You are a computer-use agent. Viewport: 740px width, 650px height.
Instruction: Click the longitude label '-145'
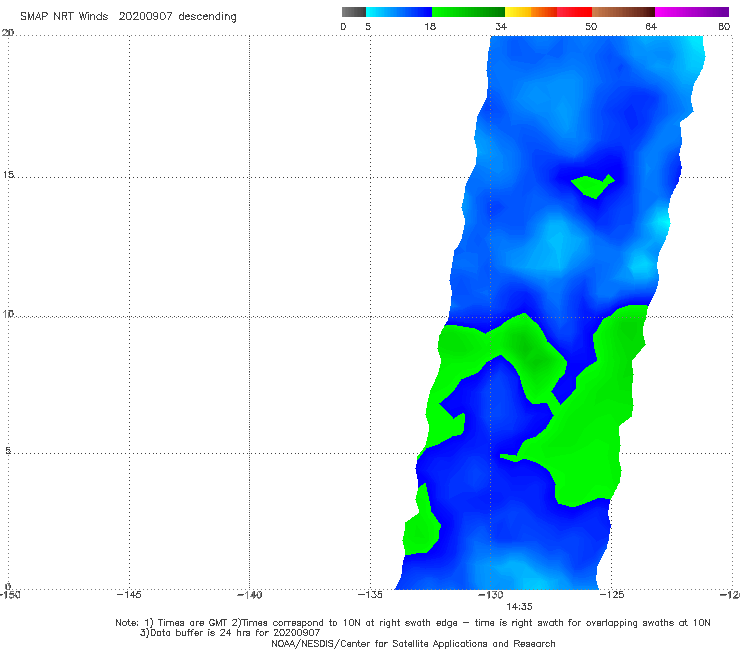tap(128, 595)
